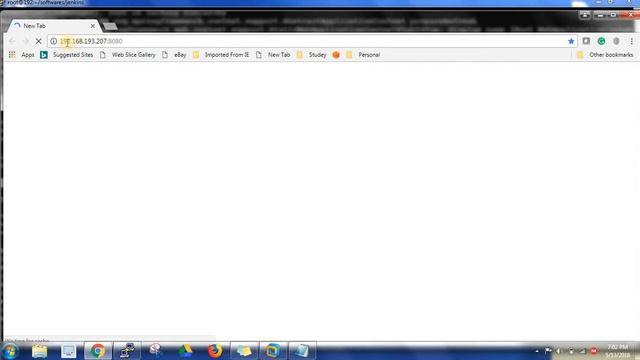Open Web Slice Gallery bookmark
Viewport: 640px width, 360px height.
[127, 55]
